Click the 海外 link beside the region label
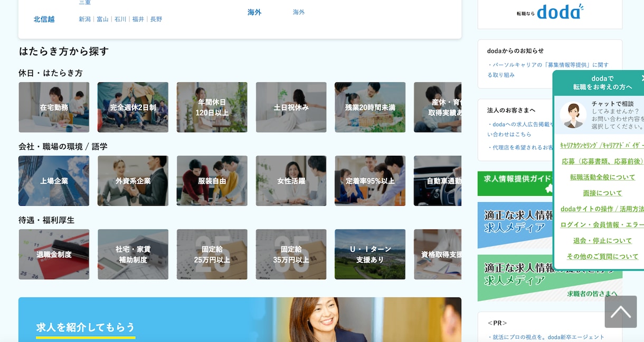Screen dimensions: 644x342 coord(299,12)
